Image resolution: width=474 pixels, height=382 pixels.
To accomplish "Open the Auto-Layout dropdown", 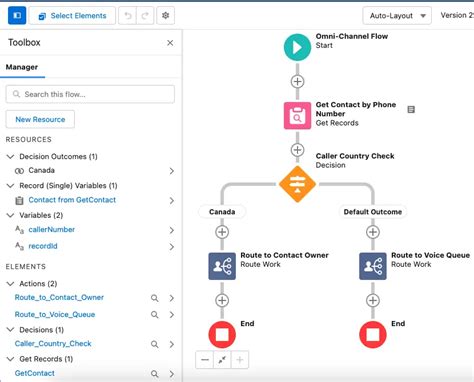I will (x=397, y=16).
